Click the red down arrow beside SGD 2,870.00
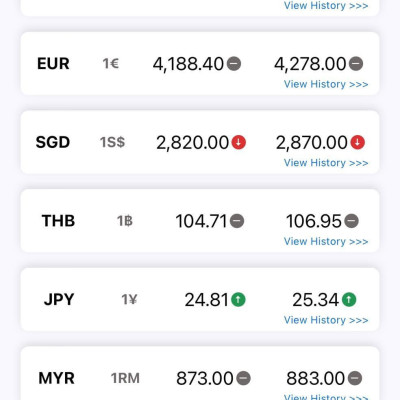400x400 pixels. point(358,142)
